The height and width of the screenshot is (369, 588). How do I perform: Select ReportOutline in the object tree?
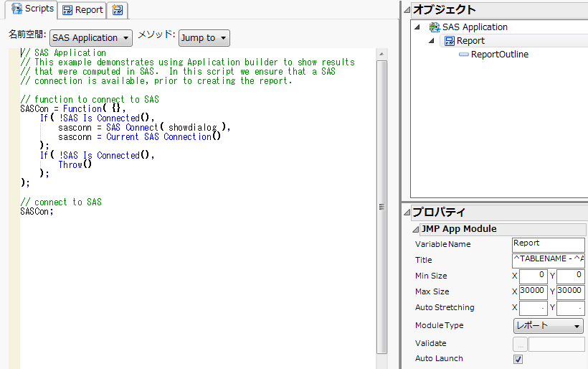point(499,55)
